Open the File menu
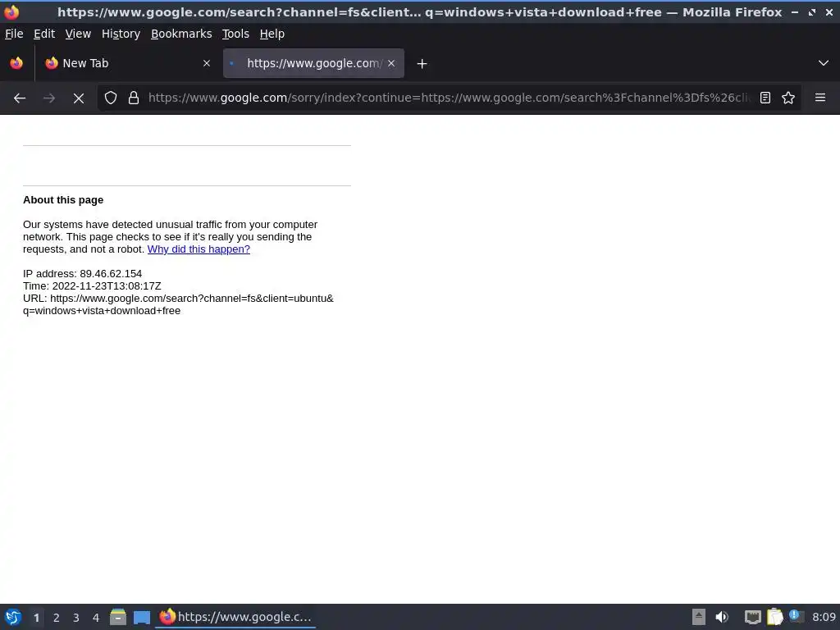The image size is (840, 630). coord(14,34)
